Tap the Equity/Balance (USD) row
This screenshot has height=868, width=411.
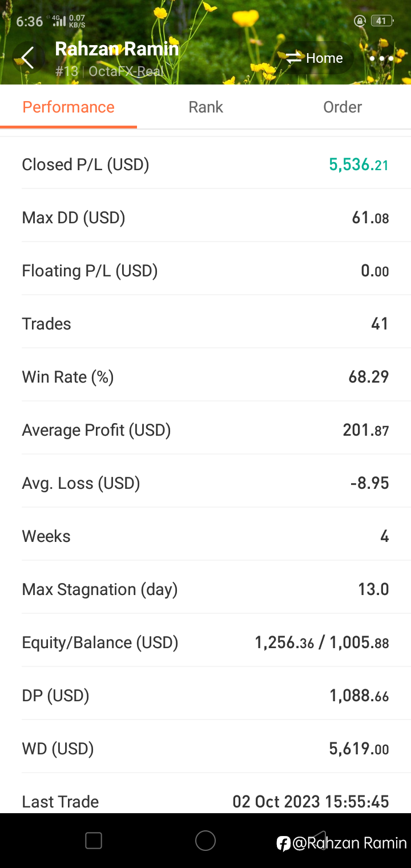tap(205, 642)
